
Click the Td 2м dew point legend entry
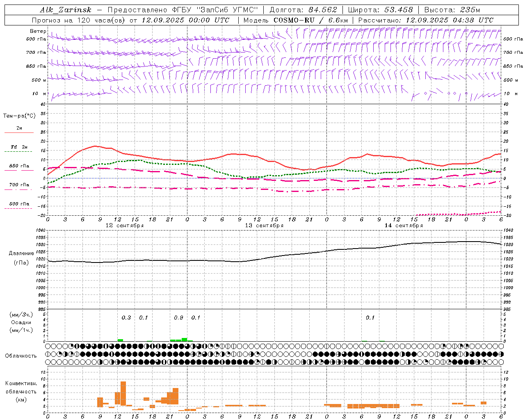[19, 147]
